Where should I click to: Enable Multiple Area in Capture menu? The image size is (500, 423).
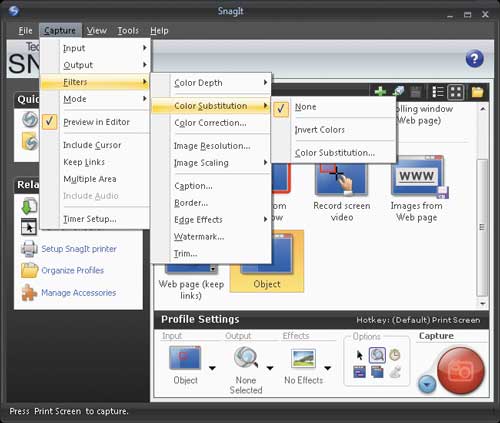point(95,179)
